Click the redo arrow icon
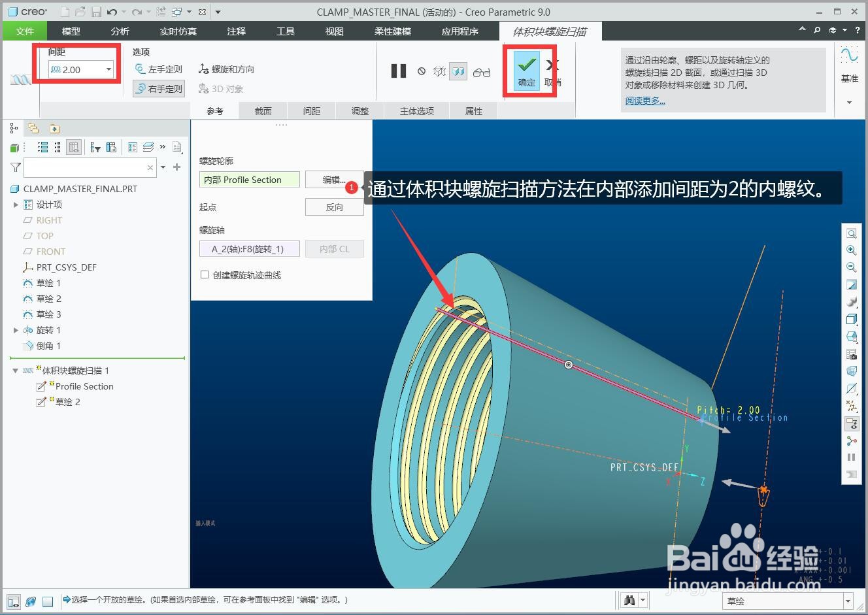Image resolution: width=868 pixels, height=615 pixels. click(137, 12)
